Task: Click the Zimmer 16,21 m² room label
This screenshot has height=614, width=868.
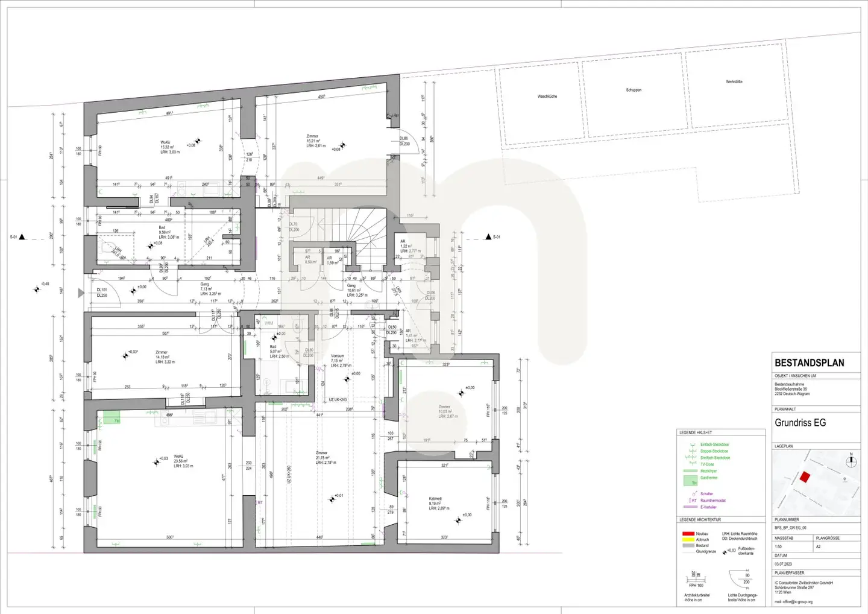Action: (x=316, y=141)
